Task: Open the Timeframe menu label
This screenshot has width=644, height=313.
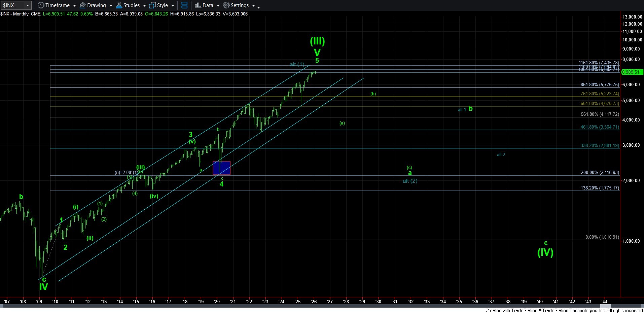Action: point(58,5)
